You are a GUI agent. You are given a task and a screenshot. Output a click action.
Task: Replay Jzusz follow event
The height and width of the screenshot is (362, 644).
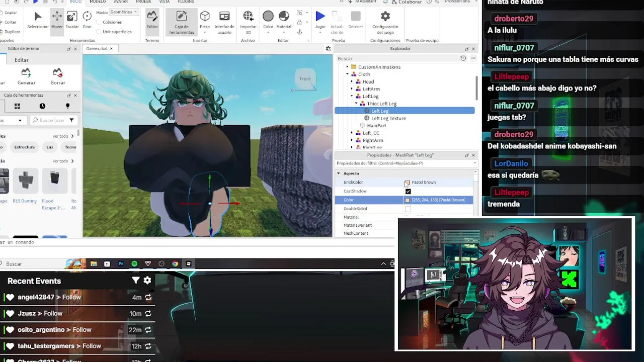(x=148, y=314)
